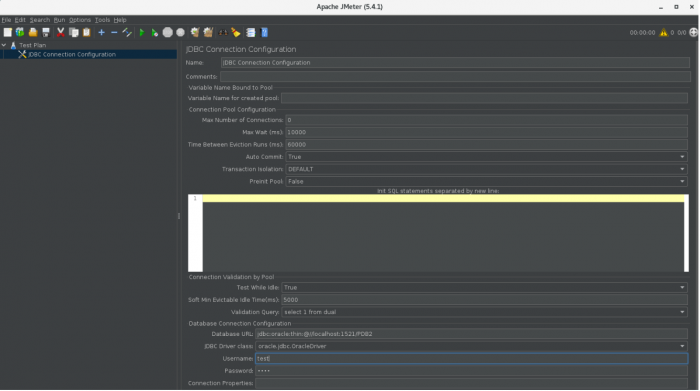Open the Validation Query dropdown
The image size is (700, 391).
pos(682,312)
